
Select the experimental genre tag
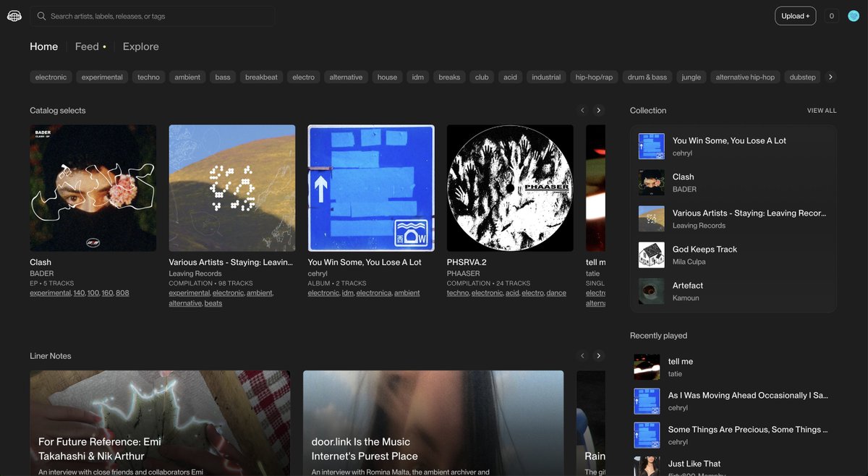pos(102,77)
